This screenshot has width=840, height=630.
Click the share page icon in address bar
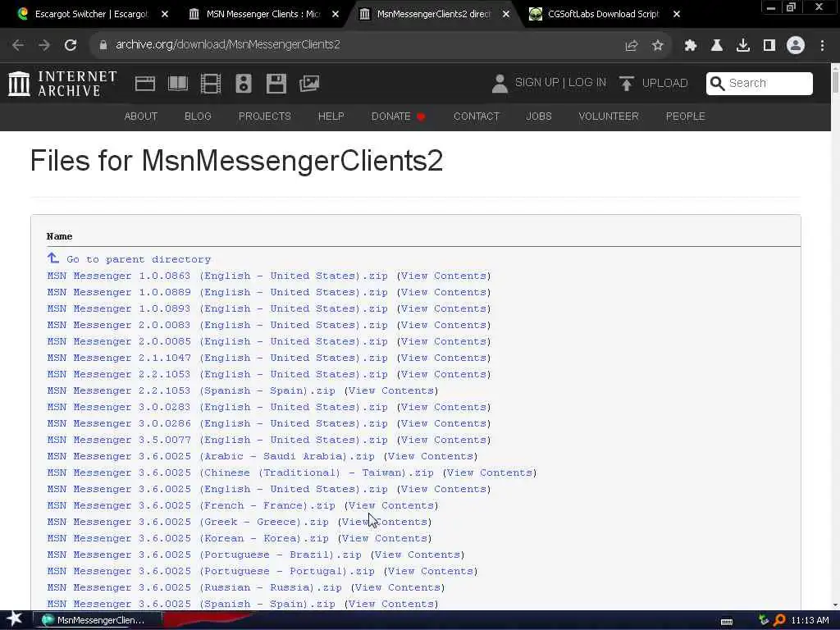click(632, 46)
